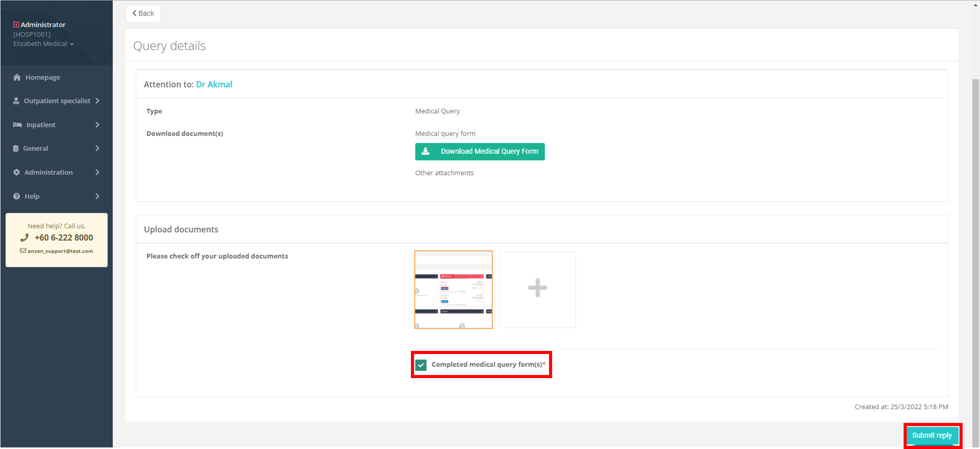Click the Outpatient specialist doctor icon
The height and width of the screenshot is (449, 980).
pyautogui.click(x=16, y=101)
